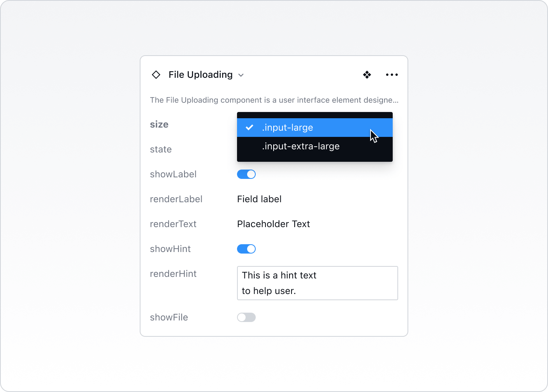The width and height of the screenshot is (548, 392).
Task: Click the more actions dots icon
Action: (x=392, y=75)
